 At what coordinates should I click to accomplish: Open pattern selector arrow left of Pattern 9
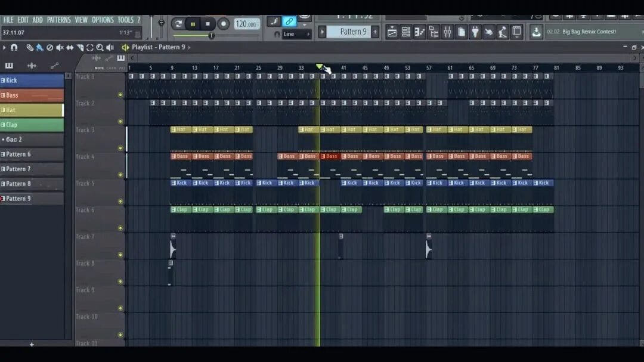coord(322,32)
